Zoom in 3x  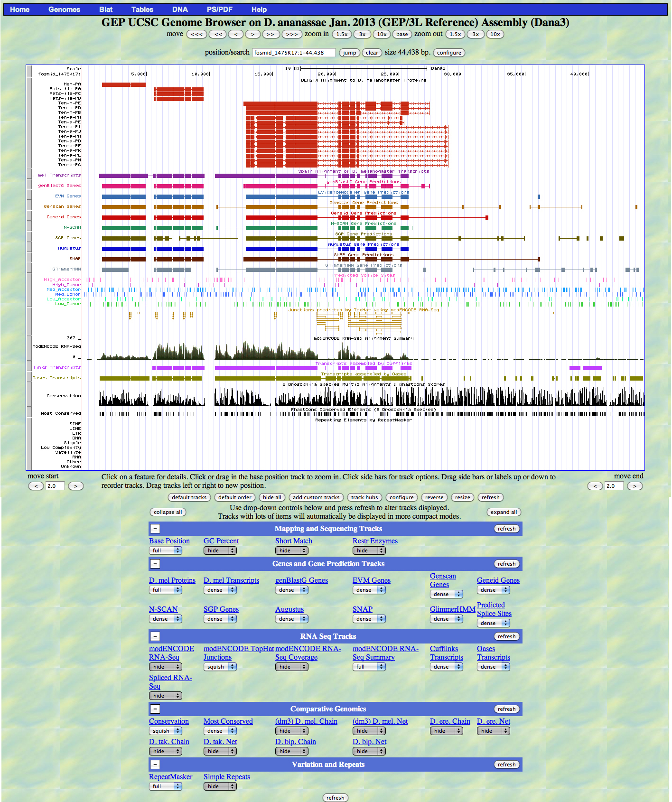click(362, 34)
